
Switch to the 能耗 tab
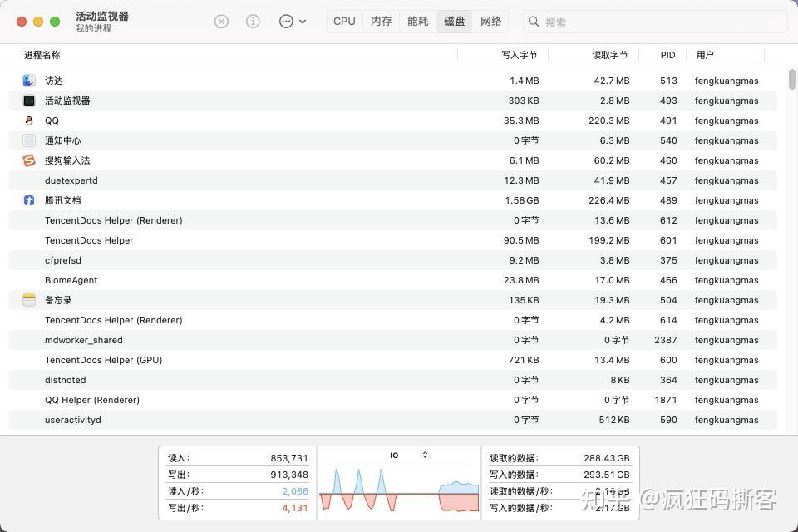tap(418, 22)
